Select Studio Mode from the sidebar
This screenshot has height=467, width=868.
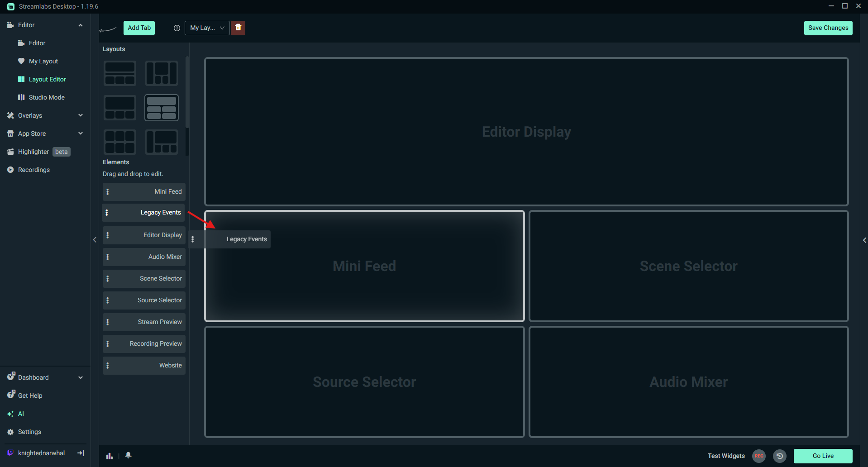[x=46, y=97]
